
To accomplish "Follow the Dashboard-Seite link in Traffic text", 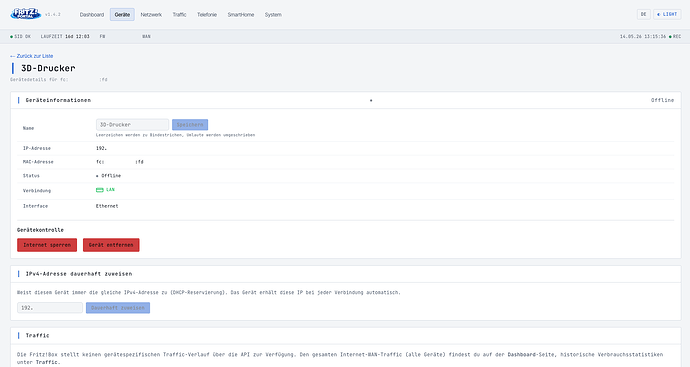I will point(532,354).
